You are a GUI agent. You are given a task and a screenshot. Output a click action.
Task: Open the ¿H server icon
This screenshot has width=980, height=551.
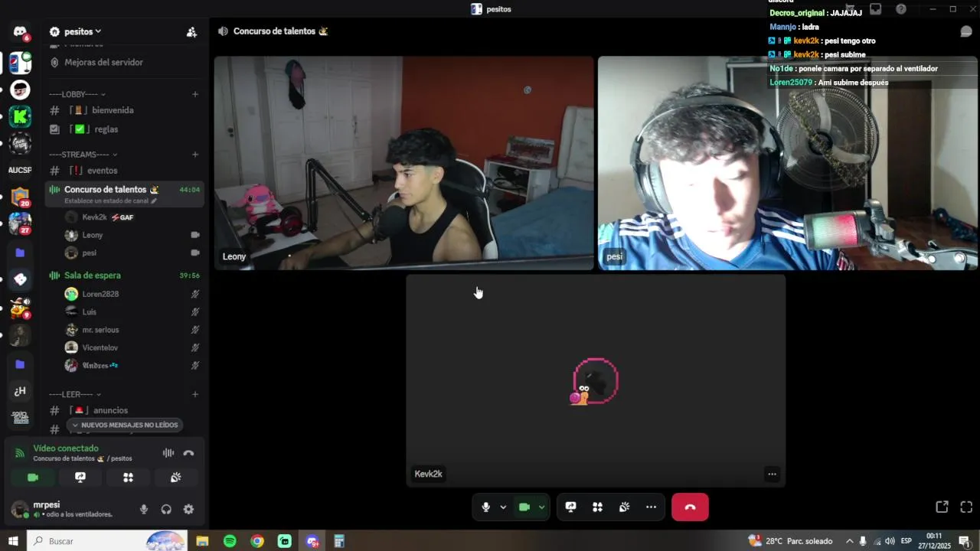click(x=20, y=391)
